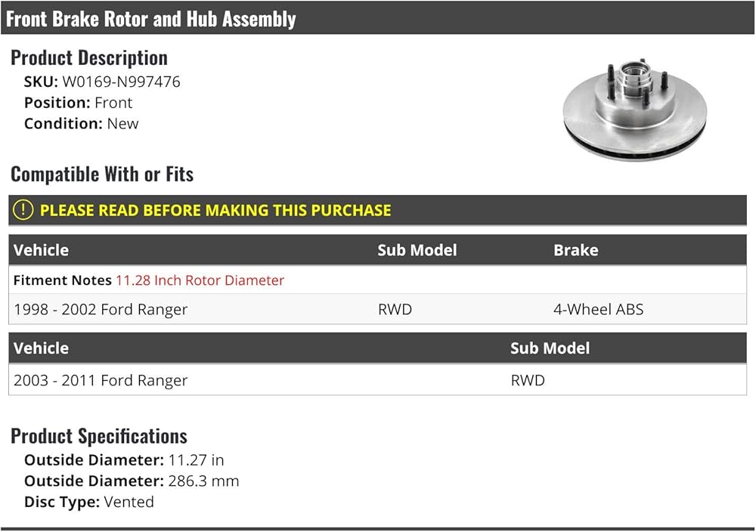This screenshot has height=532, width=756.
Task: Click the Disc Type Vented line
Action: tap(89, 502)
